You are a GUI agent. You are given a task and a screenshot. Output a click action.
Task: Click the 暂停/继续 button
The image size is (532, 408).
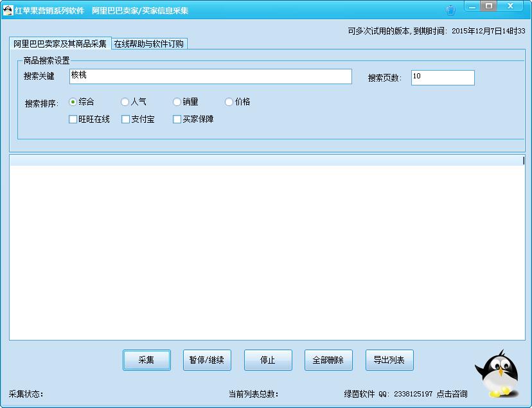207,360
